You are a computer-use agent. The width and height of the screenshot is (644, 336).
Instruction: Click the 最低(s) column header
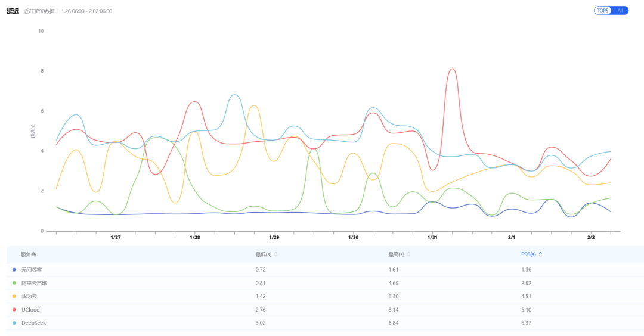click(x=263, y=254)
